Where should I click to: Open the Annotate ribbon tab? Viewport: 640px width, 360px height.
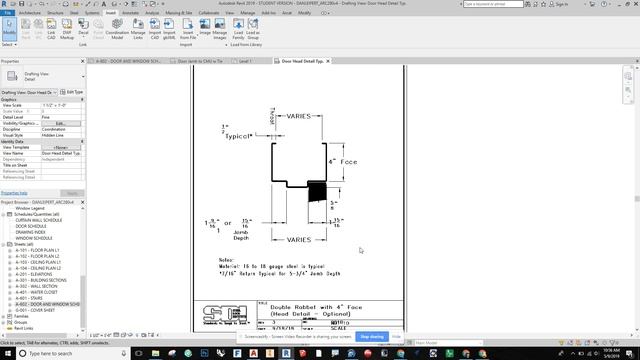tap(131, 13)
